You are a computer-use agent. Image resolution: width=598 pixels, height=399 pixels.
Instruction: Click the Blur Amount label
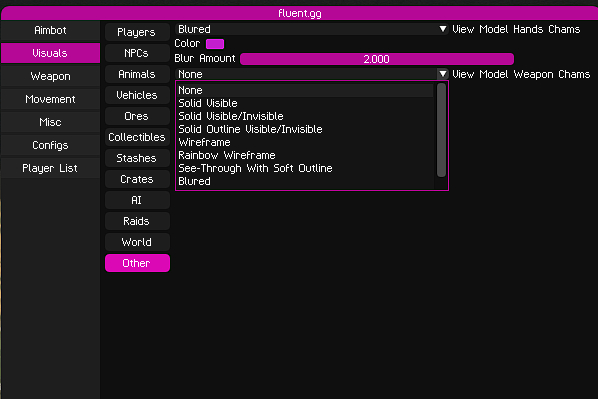(205, 58)
